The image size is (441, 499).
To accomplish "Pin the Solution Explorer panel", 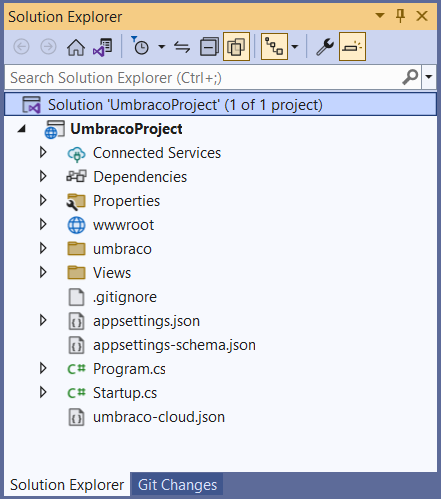I will point(400,16).
